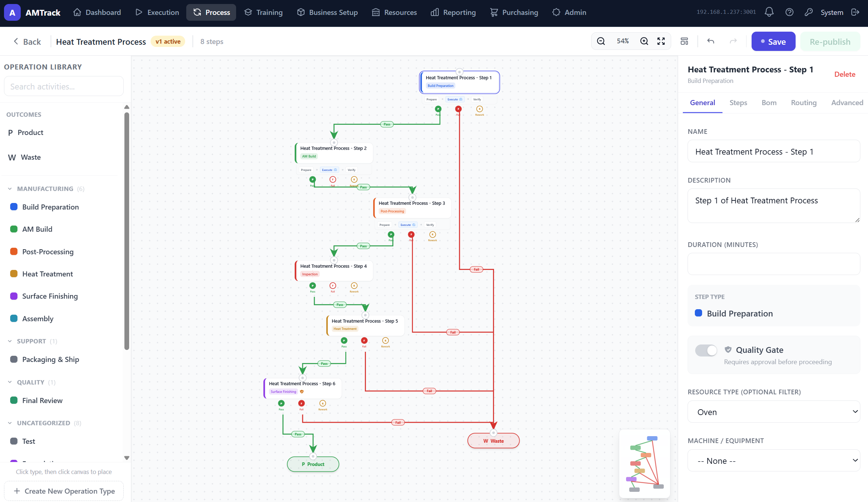The height and width of the screenshot is (502, 868).
Task: Collapse the Quality category
Action: coord(10,382)
